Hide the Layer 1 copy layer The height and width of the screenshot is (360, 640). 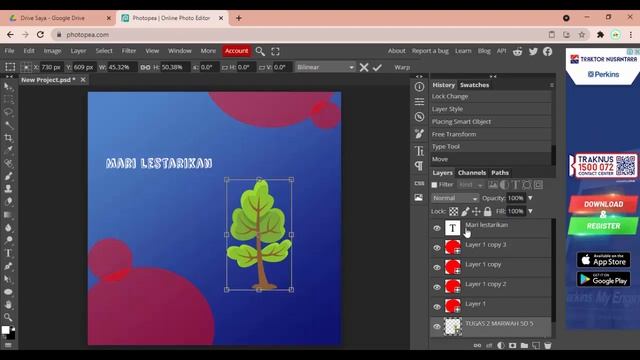pos(437,267)
